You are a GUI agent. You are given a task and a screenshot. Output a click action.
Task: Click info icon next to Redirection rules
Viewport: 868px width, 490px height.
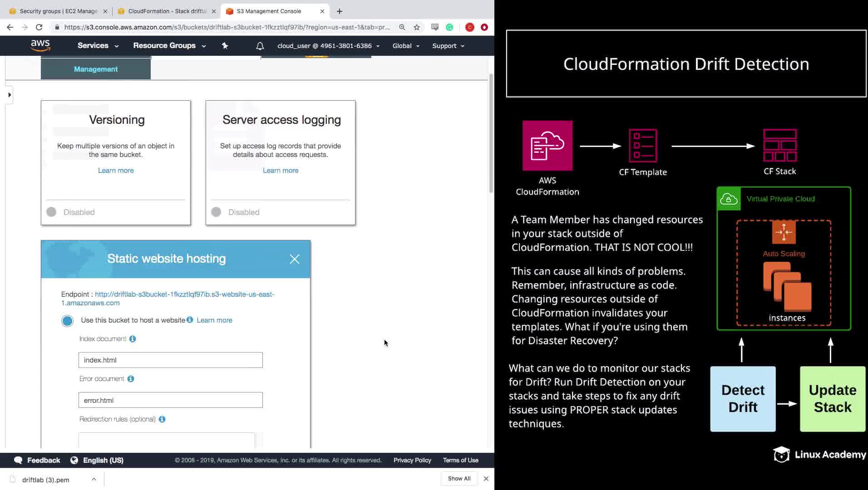coord(162,419)
